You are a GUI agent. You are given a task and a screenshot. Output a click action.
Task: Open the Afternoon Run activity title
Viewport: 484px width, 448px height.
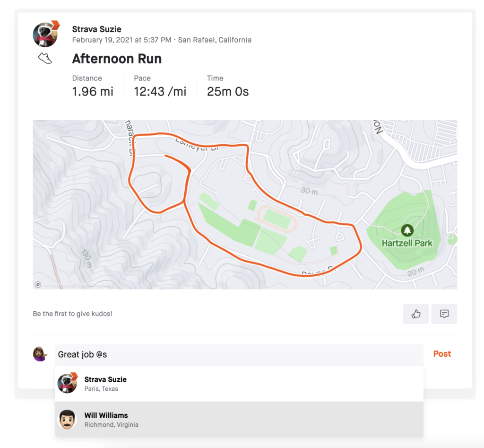[117, 59]
